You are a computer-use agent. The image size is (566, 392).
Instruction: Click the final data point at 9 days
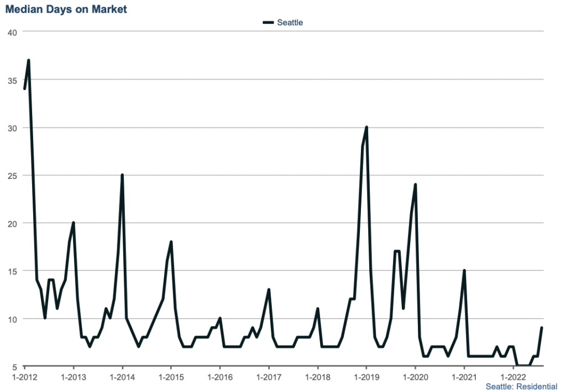point(542,328)
